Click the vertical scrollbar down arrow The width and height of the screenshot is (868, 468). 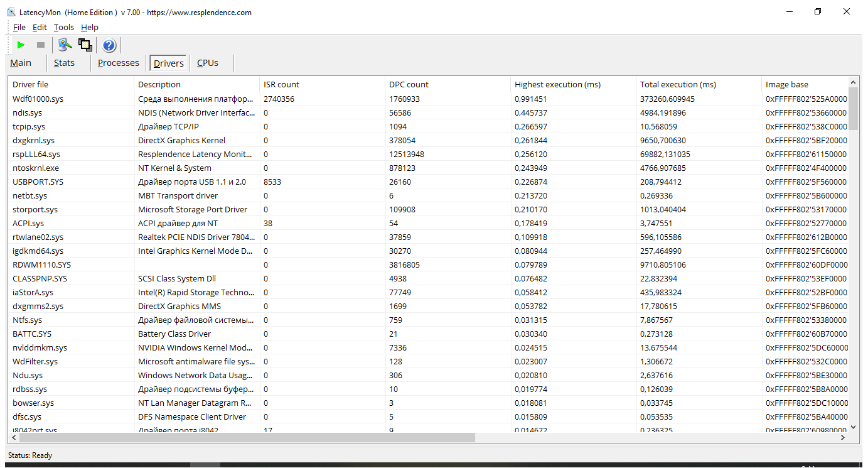853,427
